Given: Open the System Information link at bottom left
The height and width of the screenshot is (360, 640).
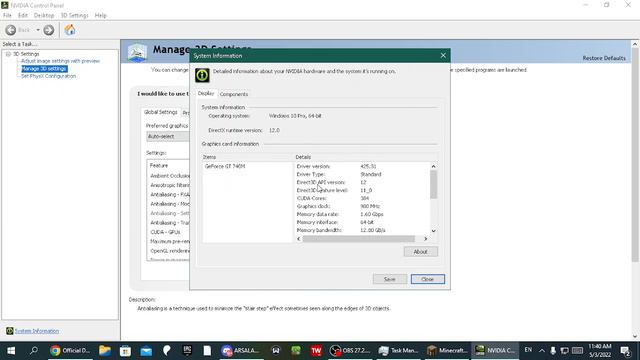Looking at the screenshot, I should coord(37,331).
